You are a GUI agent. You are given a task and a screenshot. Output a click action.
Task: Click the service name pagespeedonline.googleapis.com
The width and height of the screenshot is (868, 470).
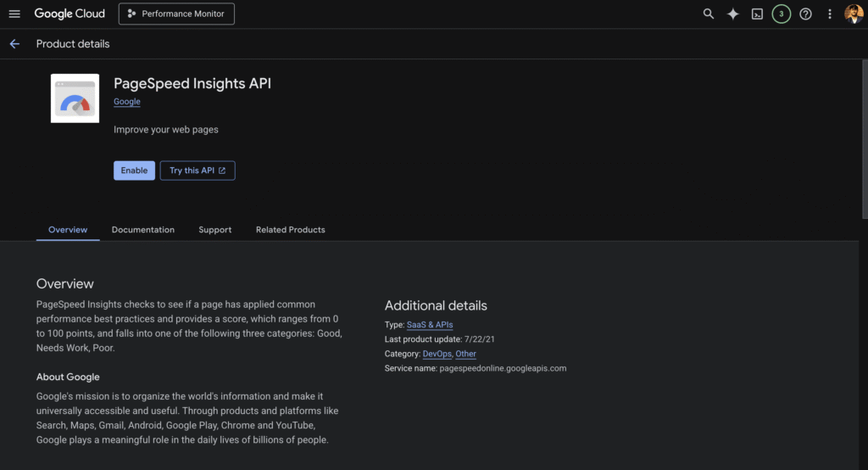tap(503, 368)
